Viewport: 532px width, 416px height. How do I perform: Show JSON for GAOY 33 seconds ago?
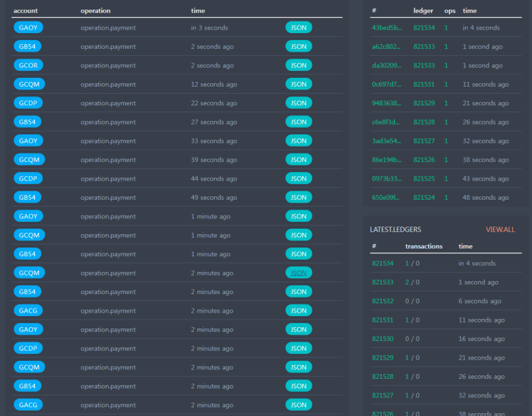[x=299, y=141]
